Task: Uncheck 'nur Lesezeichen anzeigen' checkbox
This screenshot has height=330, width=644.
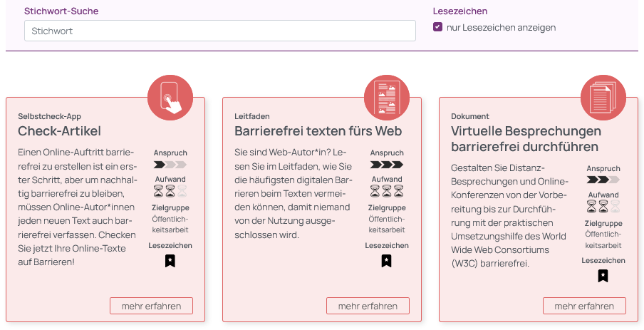Action: pos(438,27)
